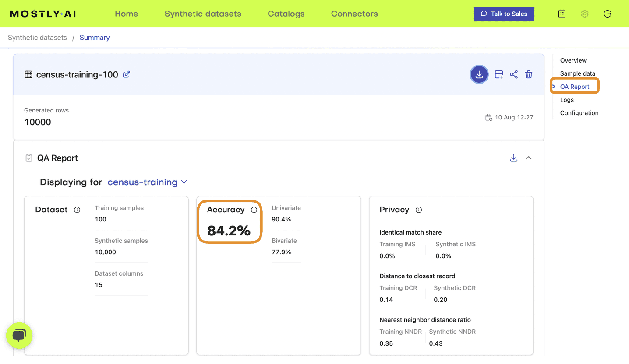Click the table icon beside census-training-100
629x364 pixels.
coord(28,74)
